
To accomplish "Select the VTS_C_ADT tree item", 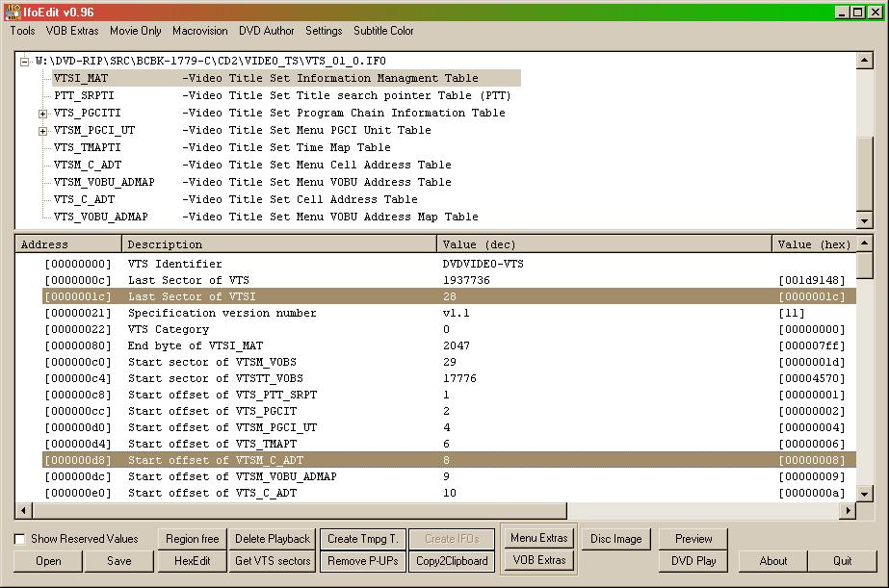I will [236, 199].
